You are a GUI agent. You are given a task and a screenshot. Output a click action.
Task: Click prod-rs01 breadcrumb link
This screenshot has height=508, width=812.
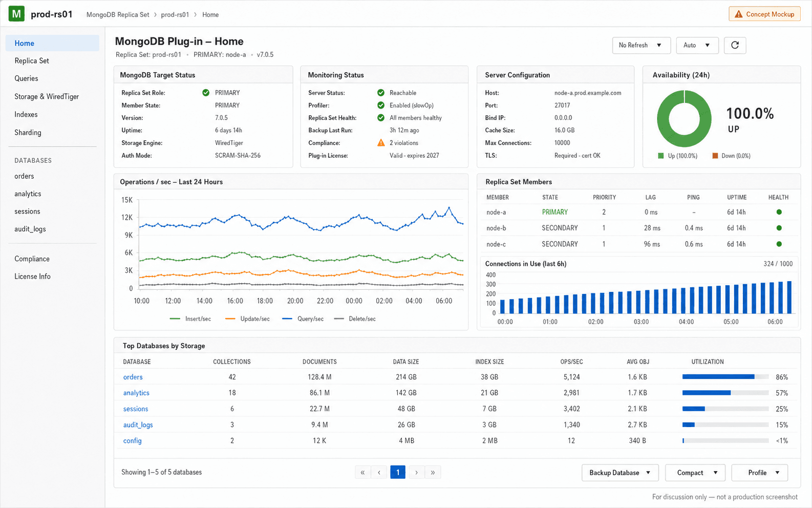click(x=175, y=15)
